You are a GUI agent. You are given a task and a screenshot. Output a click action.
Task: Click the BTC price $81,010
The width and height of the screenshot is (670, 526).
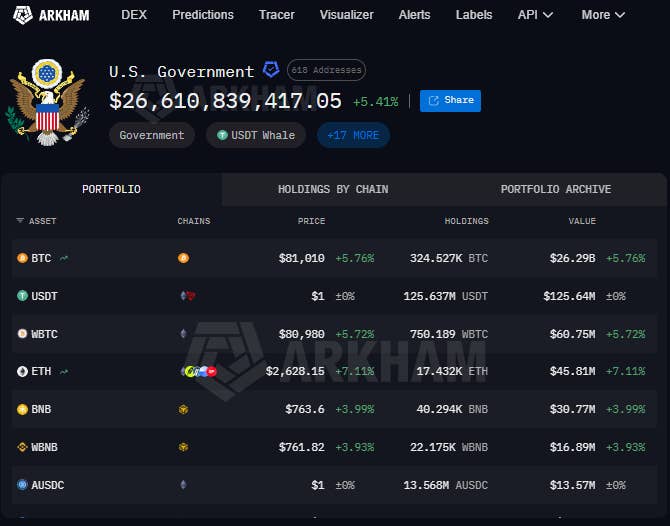(x=302, y=258)
